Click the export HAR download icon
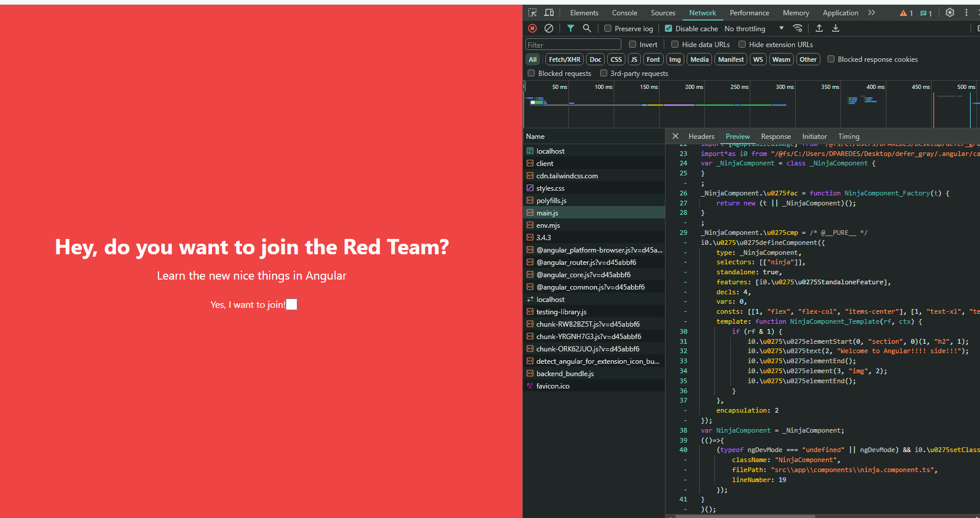Image resolution: width=980 pixels, height=518 pixels. click(836, 28)
